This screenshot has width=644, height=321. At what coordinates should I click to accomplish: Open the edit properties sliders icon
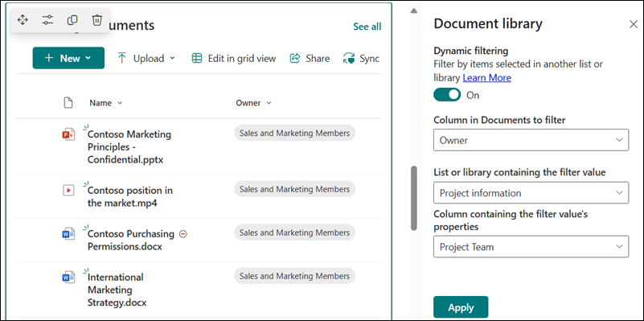click(47, 20)
